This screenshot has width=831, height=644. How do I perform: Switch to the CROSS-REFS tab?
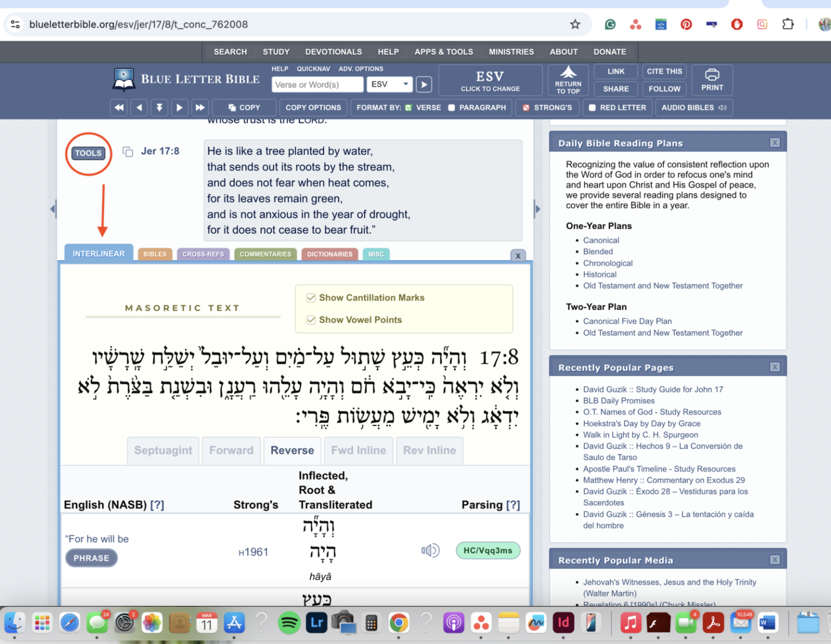click(203, 254)
